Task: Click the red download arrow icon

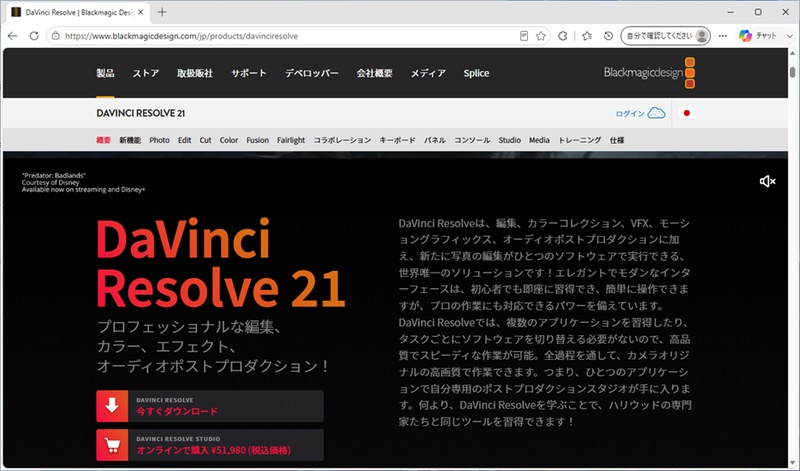Action: pyautogui.click(x=112, y=406)
